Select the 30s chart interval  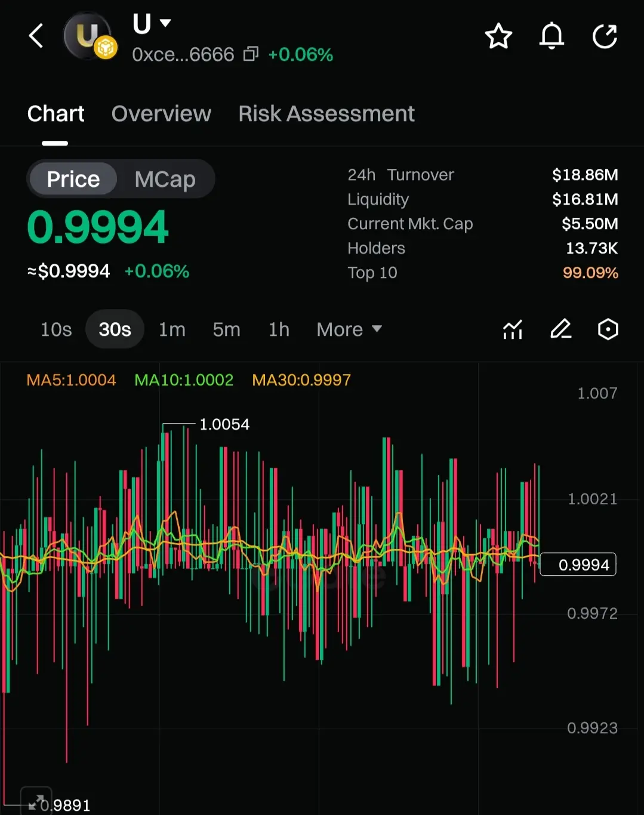click(115, 329)
